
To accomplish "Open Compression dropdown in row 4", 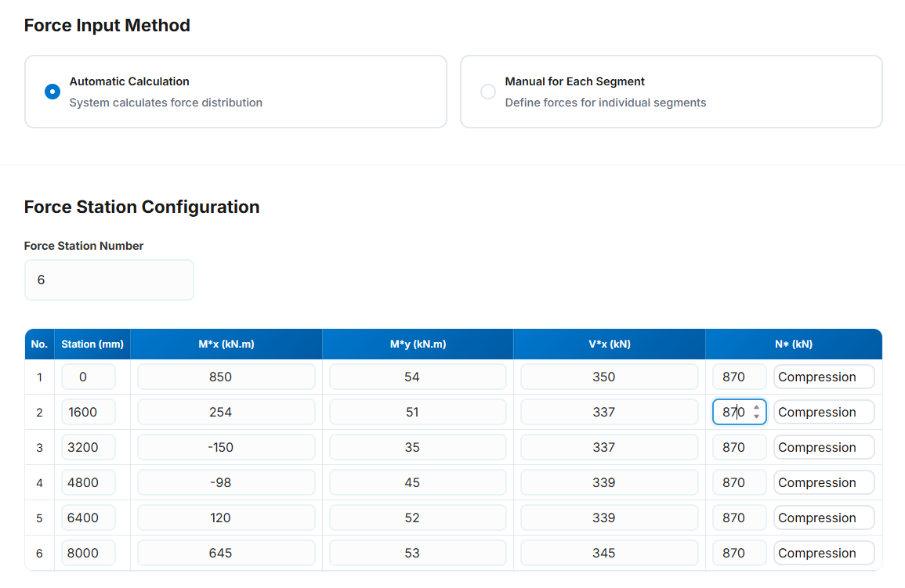I will coord(824,482).
